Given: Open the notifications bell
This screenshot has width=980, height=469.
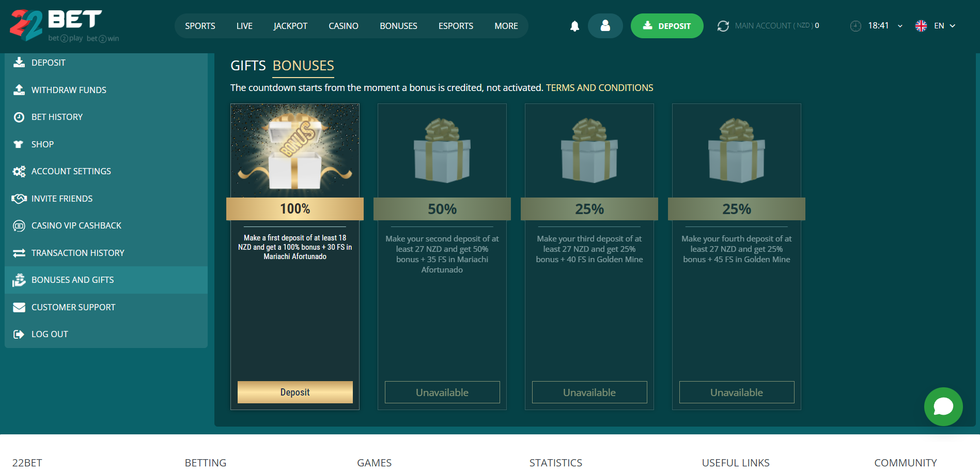Looking at the screenshot, I should pos(574,26).
